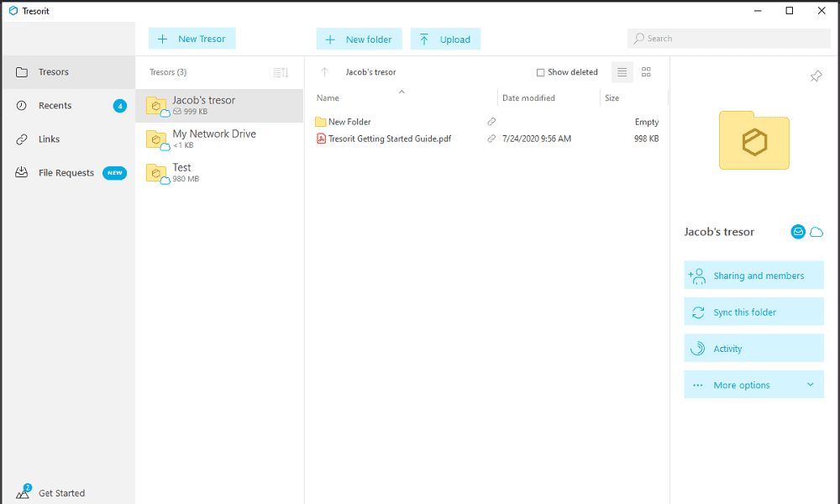Maximize the Tresorit window
This screenshot has width=840, height=504.
(789, 11)
